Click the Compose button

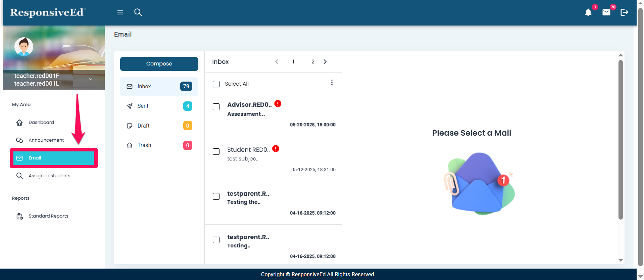click(x=159, y=64)
